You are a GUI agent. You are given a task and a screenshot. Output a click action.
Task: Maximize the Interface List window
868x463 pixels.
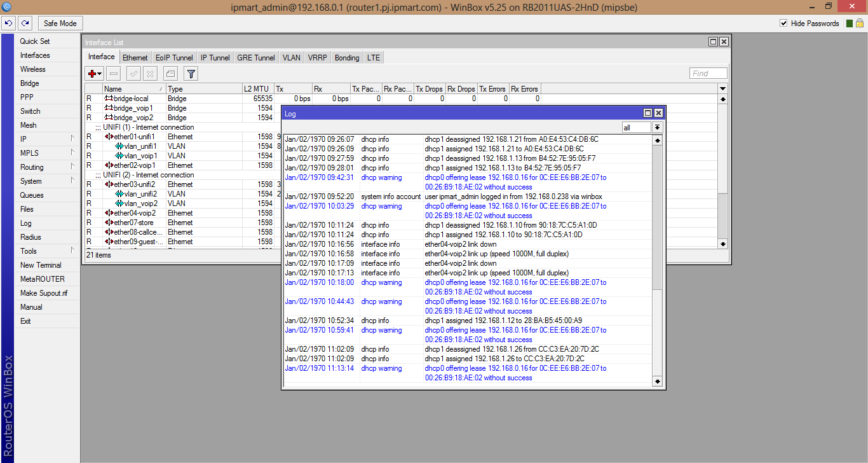click(714, 41)
